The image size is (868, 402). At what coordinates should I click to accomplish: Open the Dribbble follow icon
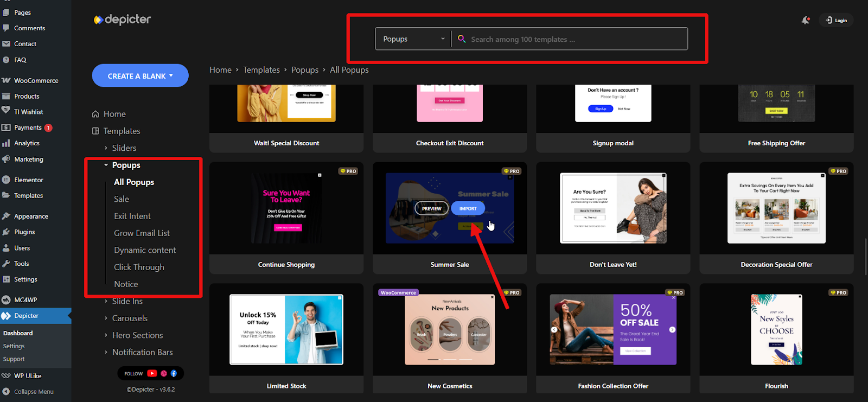point(164,373)
